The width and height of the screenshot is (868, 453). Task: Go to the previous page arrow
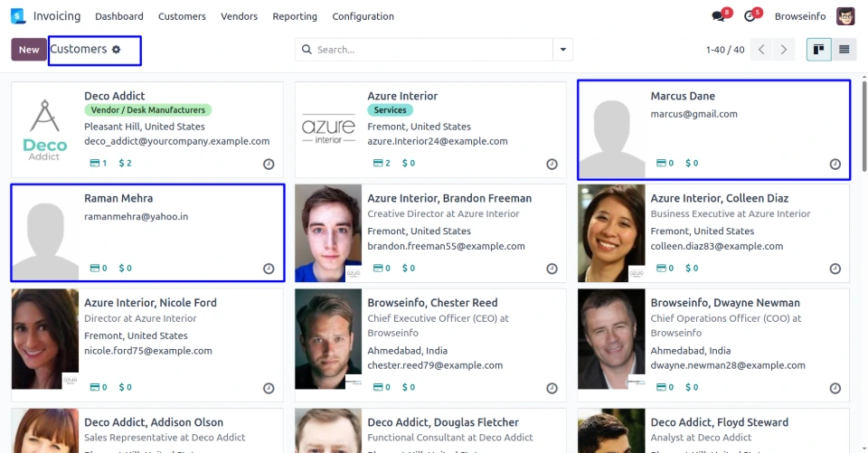pyautogui.click(x=762, y=50)
